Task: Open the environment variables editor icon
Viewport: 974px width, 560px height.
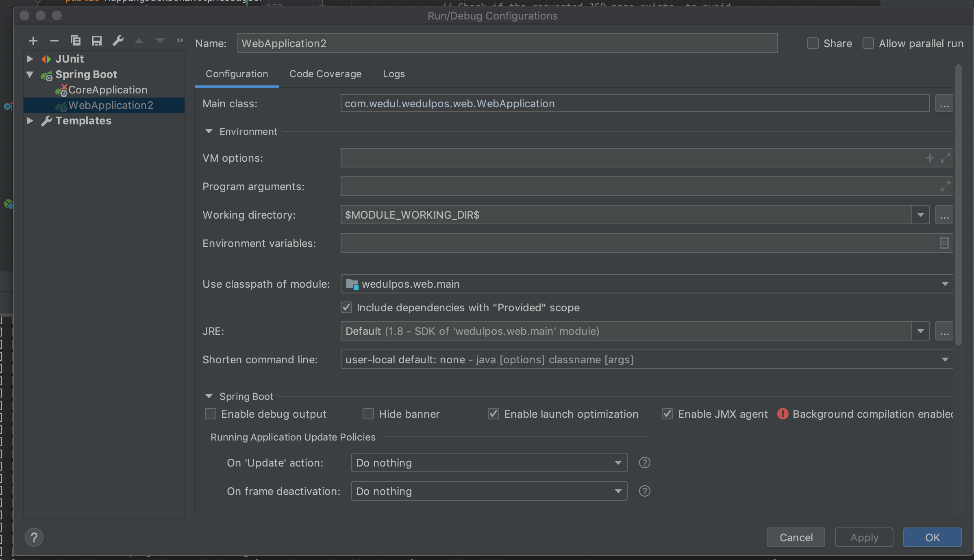Action: (x=944, y=243)
